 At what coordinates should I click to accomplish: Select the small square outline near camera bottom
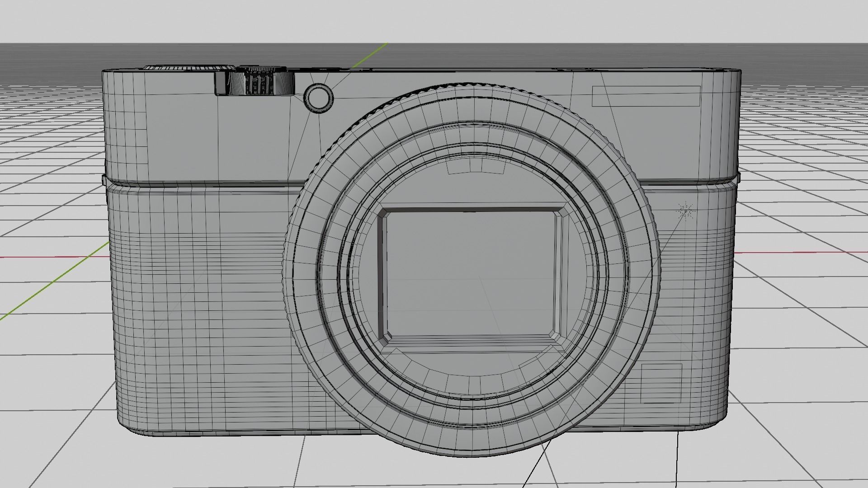point(661,383)
